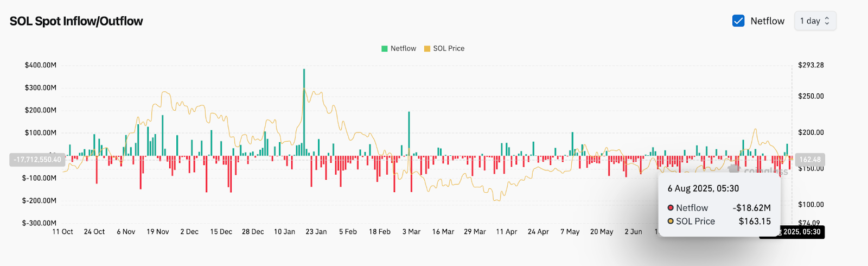The image size is (868, 266).
Task: Click the SOL Spot Inflow/Outflow title
Action: point(76,21)
